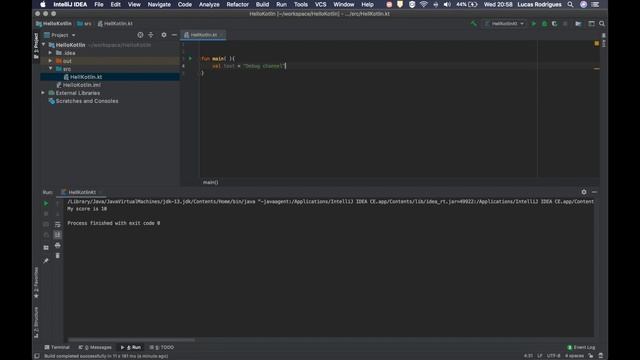Screen dimensions: 640x360
Task: Click the main() breadcrumb below editor
Action: [x=211, y=182]
